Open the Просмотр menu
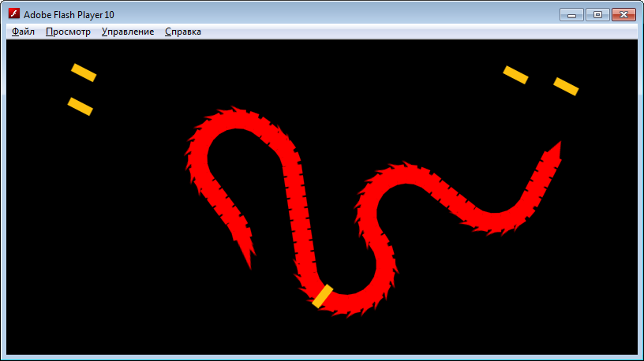 pos(68,32)
